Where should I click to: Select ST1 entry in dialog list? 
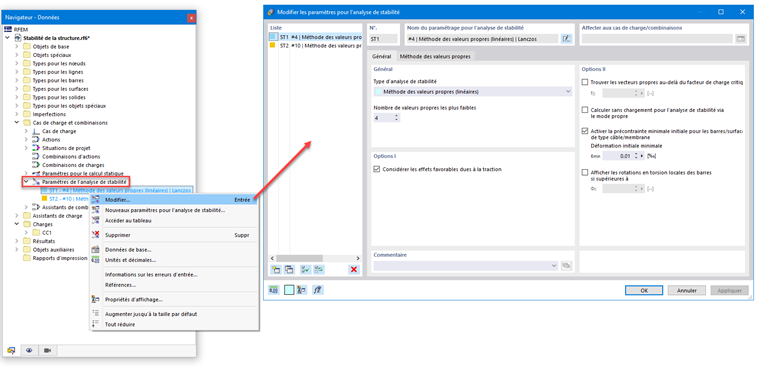tap(315, 37)
